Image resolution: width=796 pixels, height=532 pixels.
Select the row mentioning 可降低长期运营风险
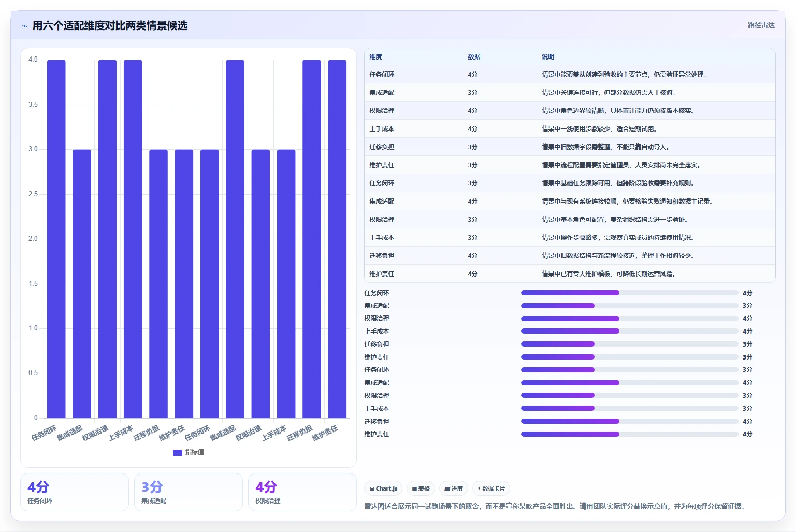[570, 274]
